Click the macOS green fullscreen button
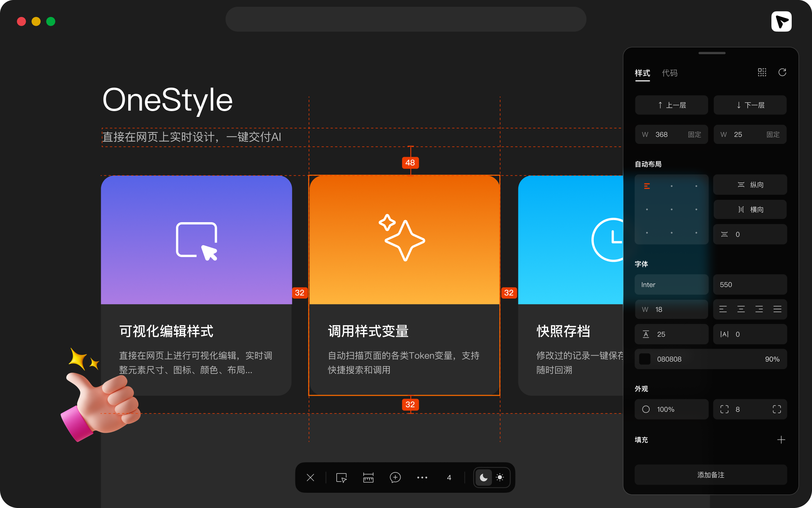 (x=51, y=21)
